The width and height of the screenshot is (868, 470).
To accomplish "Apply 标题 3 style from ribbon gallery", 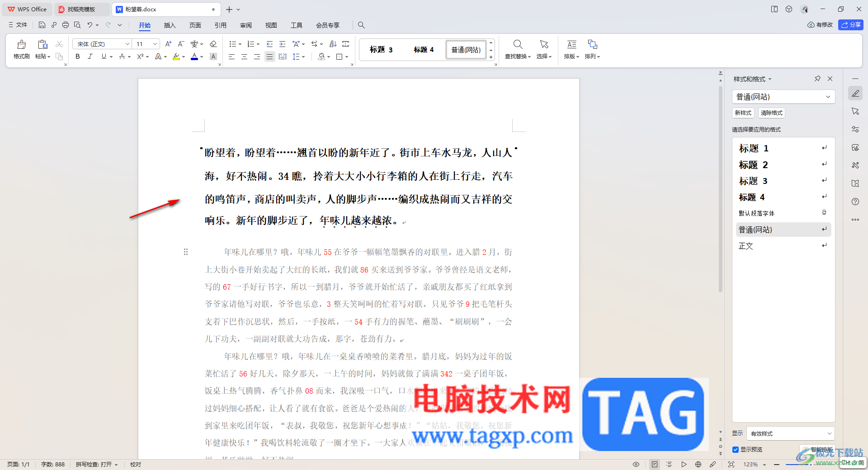I will 381,50.
